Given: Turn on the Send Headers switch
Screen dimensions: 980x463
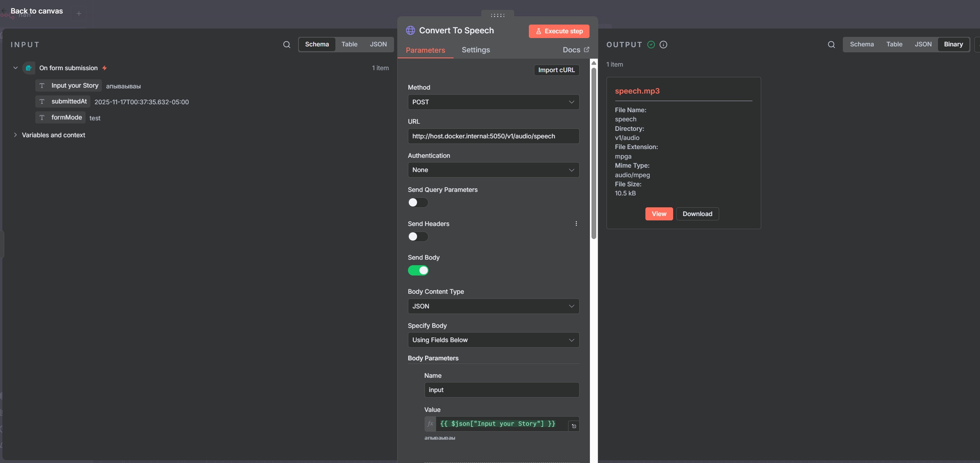Looking at the screenshot, I should point(418,237).
